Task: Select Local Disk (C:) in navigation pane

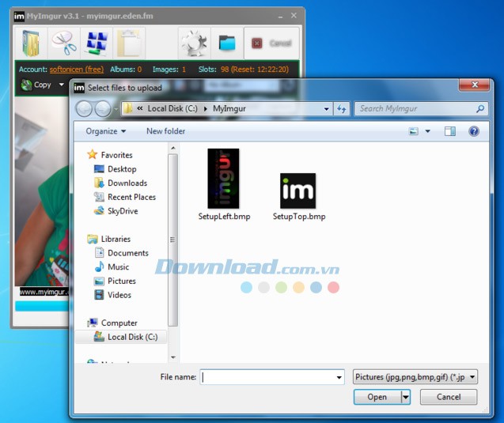Action: coord(131,337)
